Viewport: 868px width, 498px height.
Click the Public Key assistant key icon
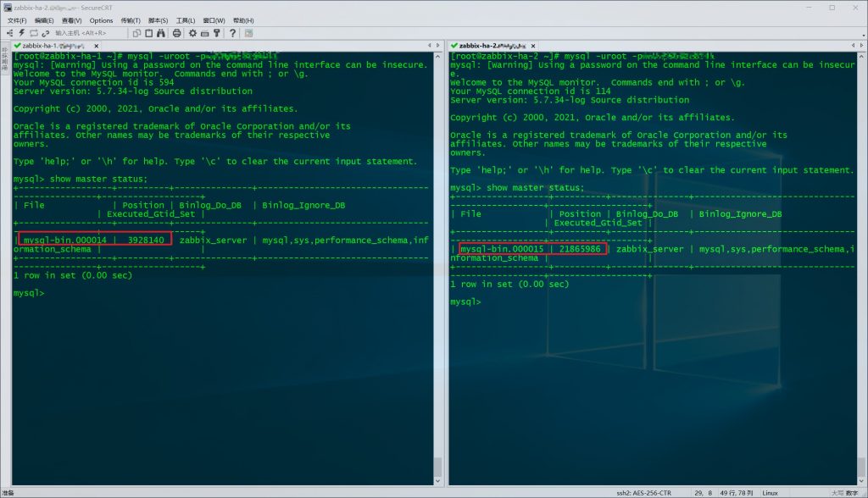[x=217, y=33]
